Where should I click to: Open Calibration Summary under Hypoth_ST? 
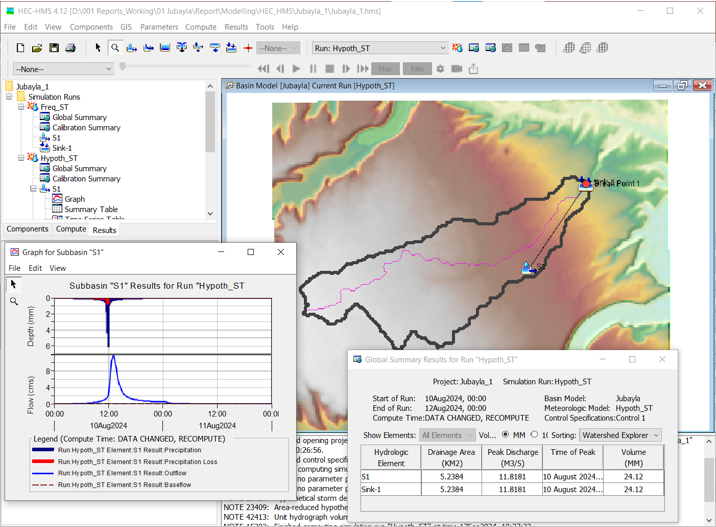(86, 178)
